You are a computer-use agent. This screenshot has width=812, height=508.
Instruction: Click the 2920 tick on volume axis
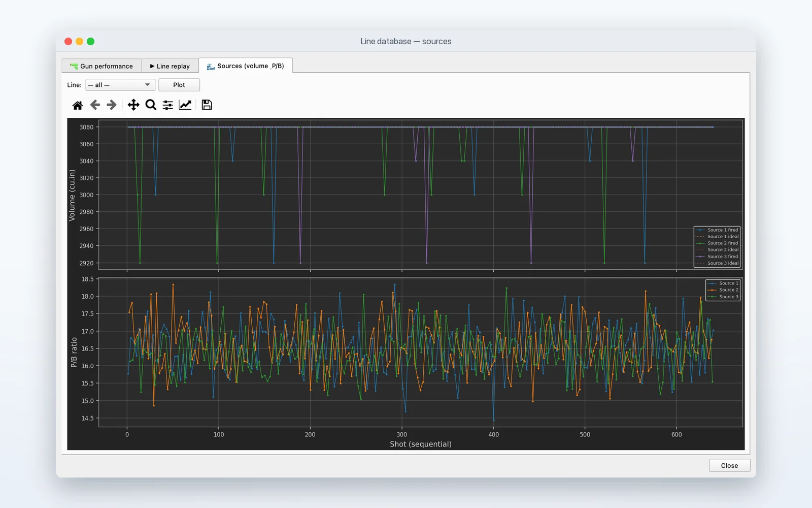(86, 263)
